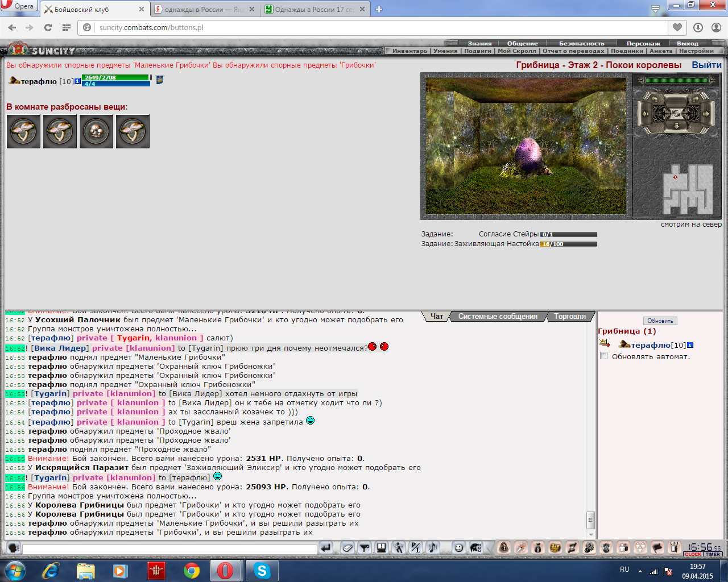Switch to the TIMER mode toggle
The image size is (728, 582).
click(713, 555)
